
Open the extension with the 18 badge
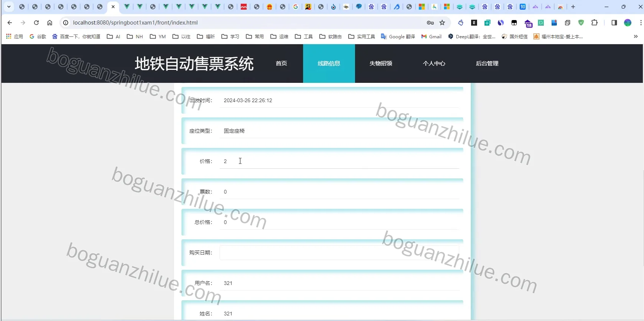click(x=528, y=23)
